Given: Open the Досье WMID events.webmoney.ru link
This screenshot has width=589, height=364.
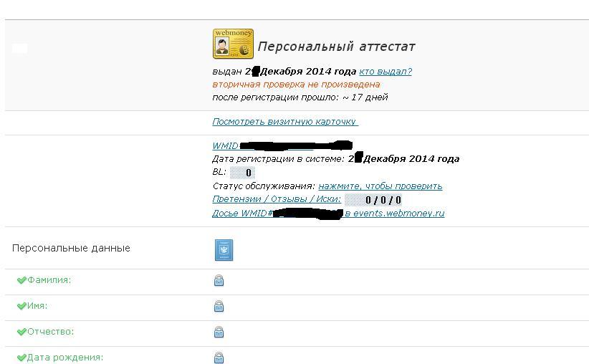Looking at the screenshot, I should point(328,214).
